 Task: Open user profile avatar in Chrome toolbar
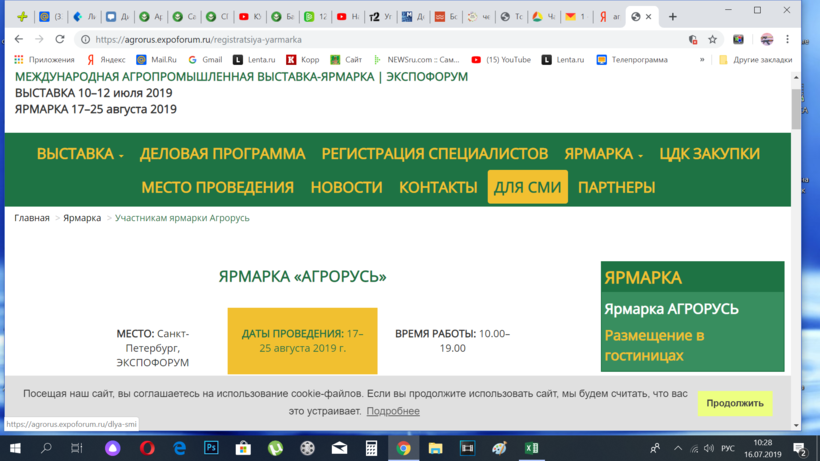pos(767,39)
